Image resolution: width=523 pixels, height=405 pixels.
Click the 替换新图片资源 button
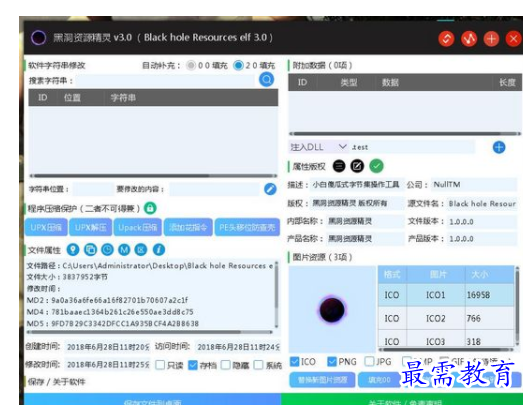click(322, 380)
